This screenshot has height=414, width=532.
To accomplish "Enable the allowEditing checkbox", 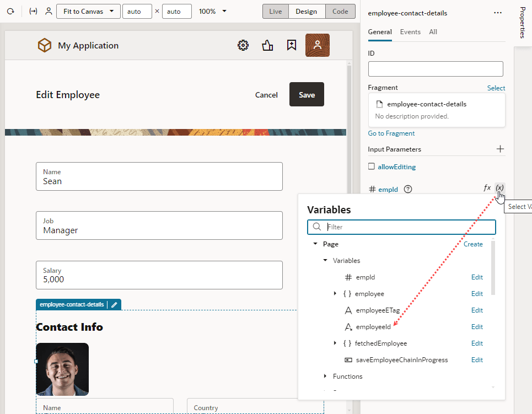I will (372, 166).
